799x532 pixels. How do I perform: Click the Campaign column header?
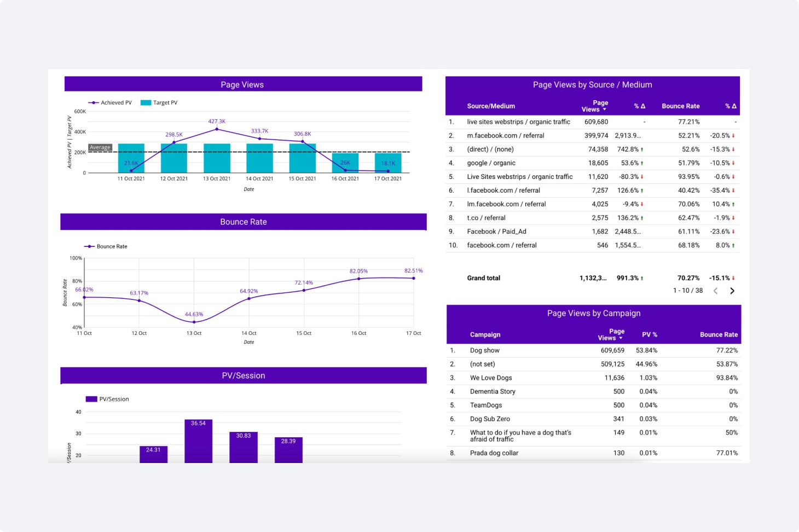tap(485, 335)
